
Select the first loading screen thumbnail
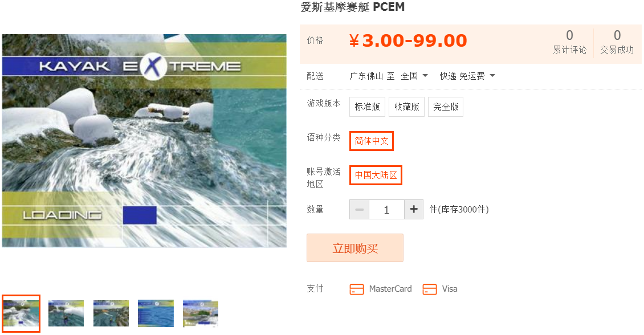point(21,314)
